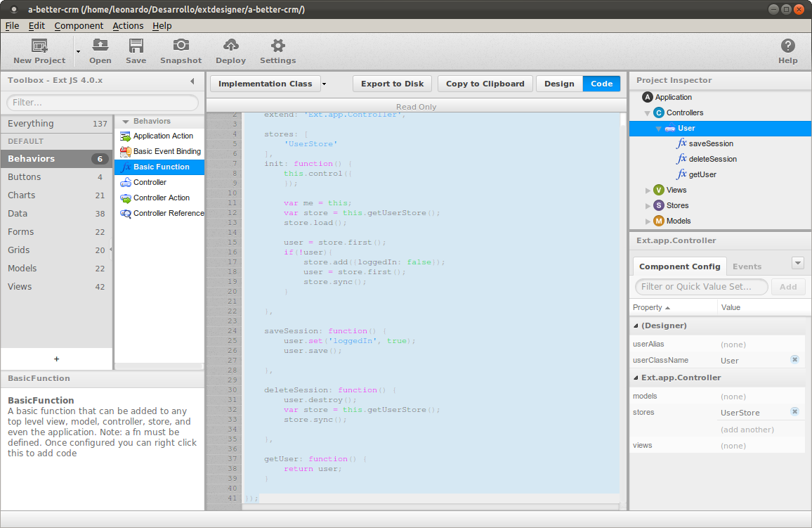Click the stores '(add another)' value
Image resolution: width=812 pixels, height=528 pixels.
pyautogui.click(x=747, y=430)
